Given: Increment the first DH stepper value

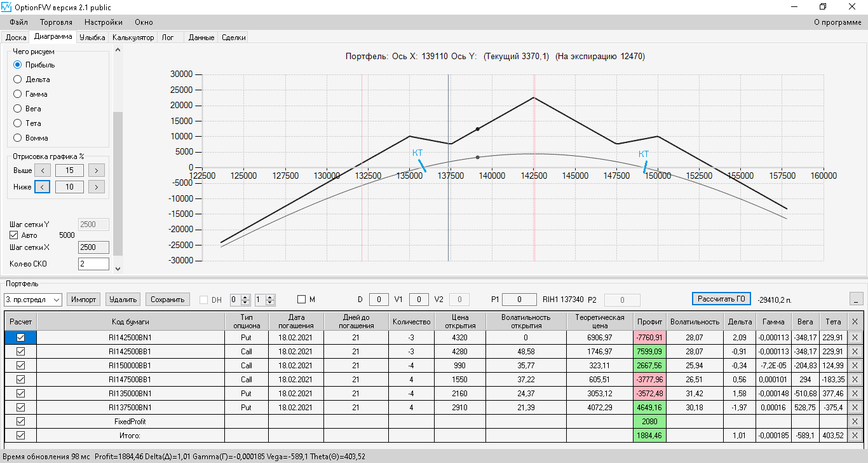Looking at the screenshot, I should pos(246,296).
